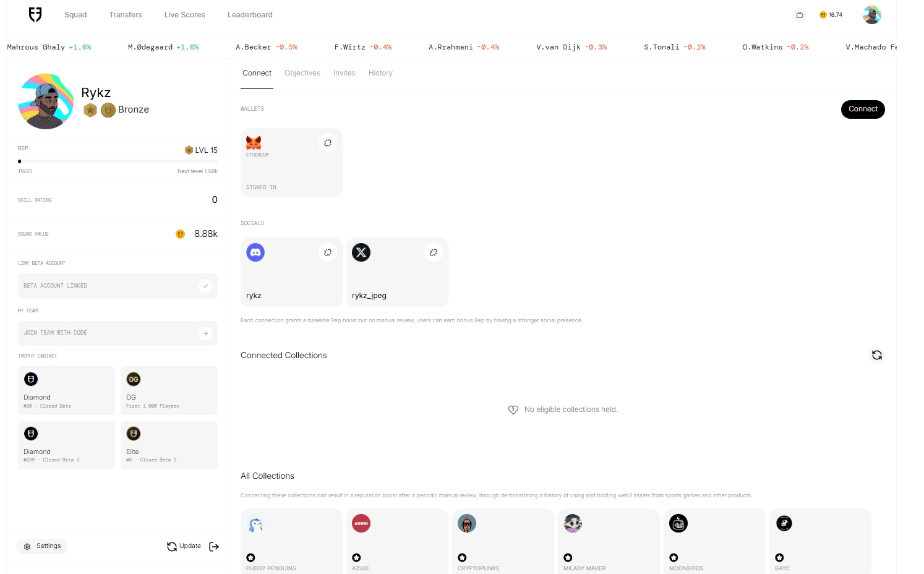The height and width of the screenshot is (574, 924).
Task: Open the Leaderboard page
Action: coord(250,15)
